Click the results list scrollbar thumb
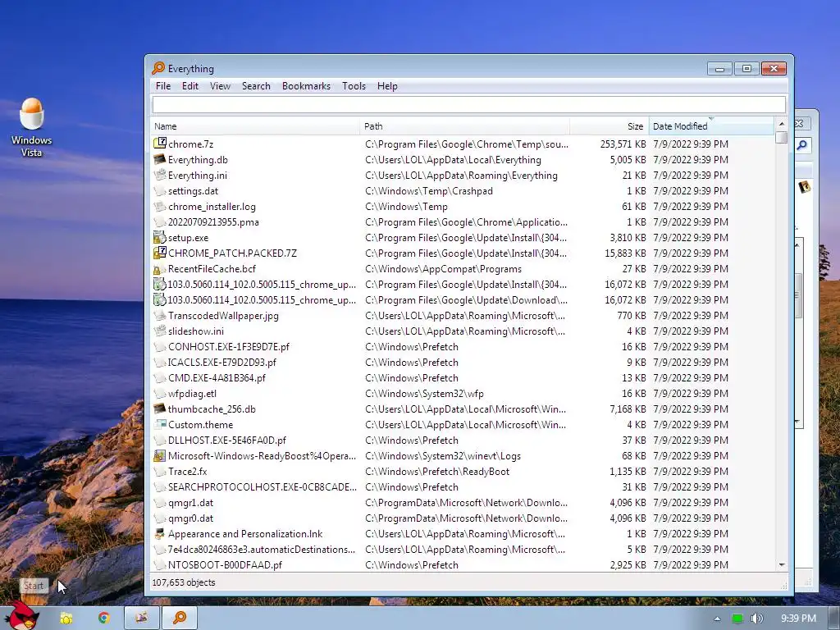Viewport: 840px width, 630px height. click(781, 138)
